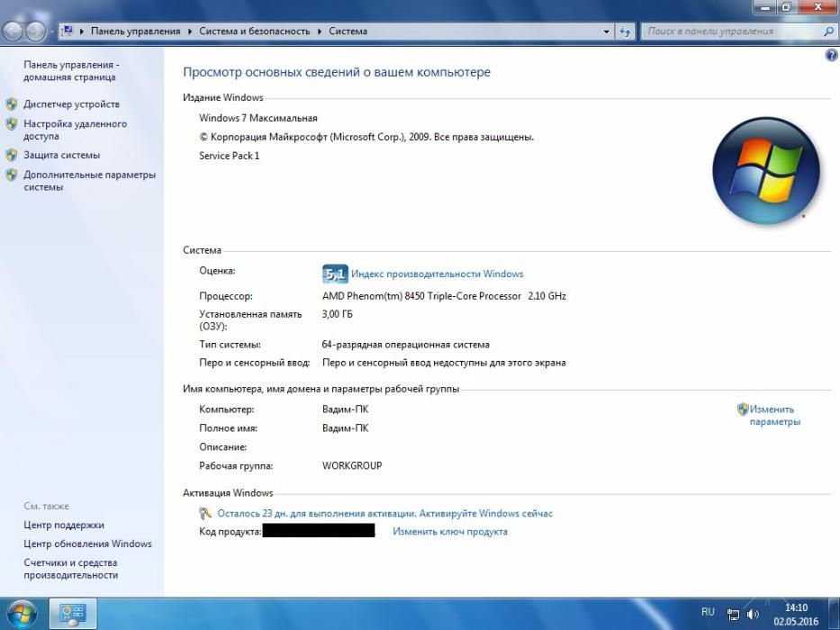The image size is (840, 630).
Task: Click shield icon next to Изменить параметры
Action: pyautogui.click(x=743, y=409)
